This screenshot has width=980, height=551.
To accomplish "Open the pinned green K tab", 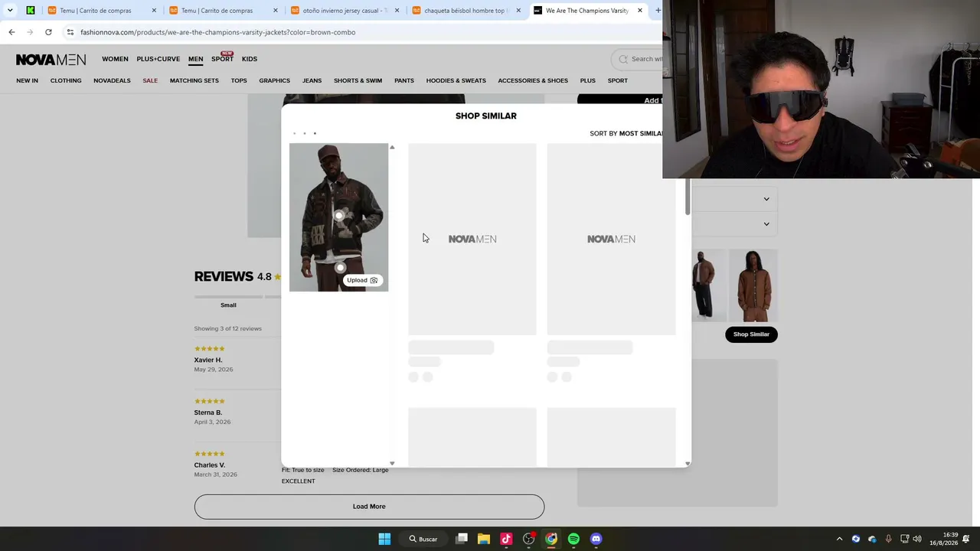I will pyautogui.click(x=31, y=11).
